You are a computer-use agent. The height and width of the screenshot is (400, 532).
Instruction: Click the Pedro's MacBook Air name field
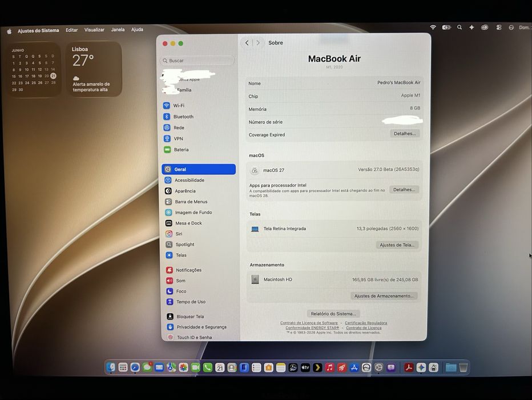398,82
